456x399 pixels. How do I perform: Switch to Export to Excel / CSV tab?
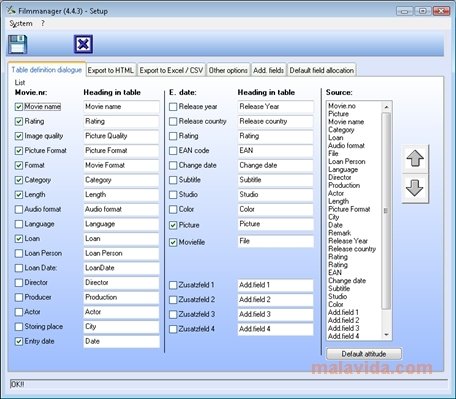click(171, 70)
